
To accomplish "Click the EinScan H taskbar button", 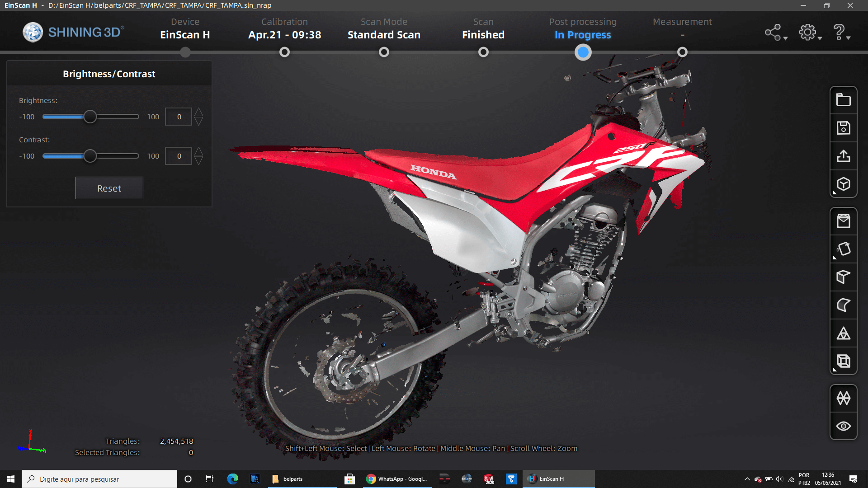I will coord(559,479).
